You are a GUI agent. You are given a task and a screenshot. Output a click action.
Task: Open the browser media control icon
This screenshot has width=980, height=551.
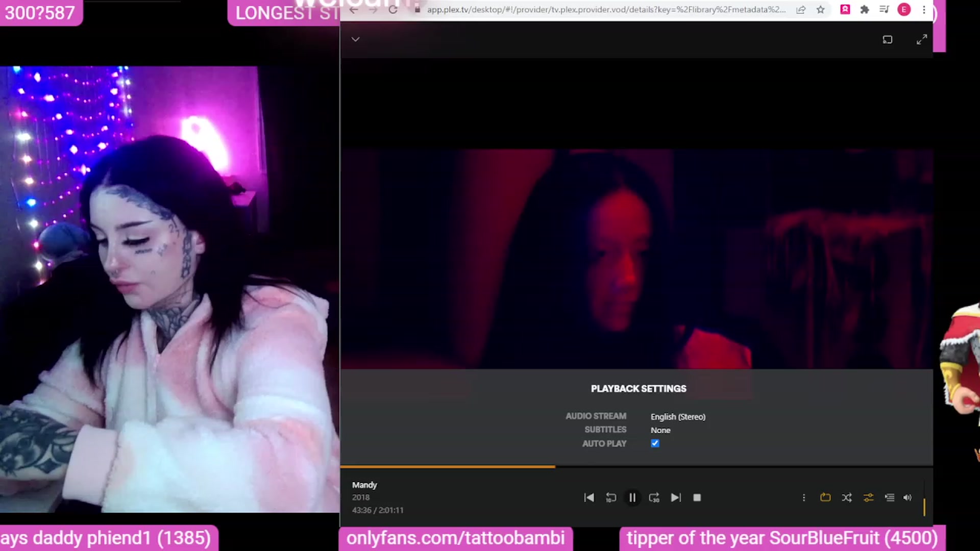[884, 9]
